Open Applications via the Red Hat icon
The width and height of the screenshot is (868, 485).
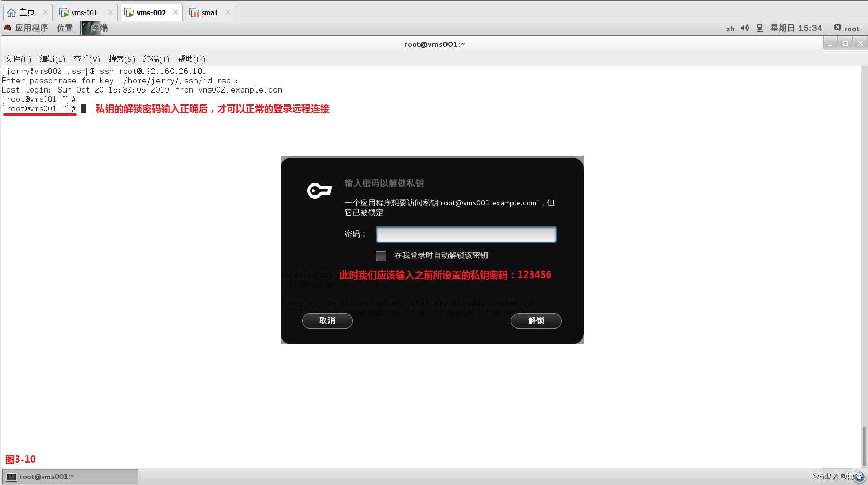[8, 28]
